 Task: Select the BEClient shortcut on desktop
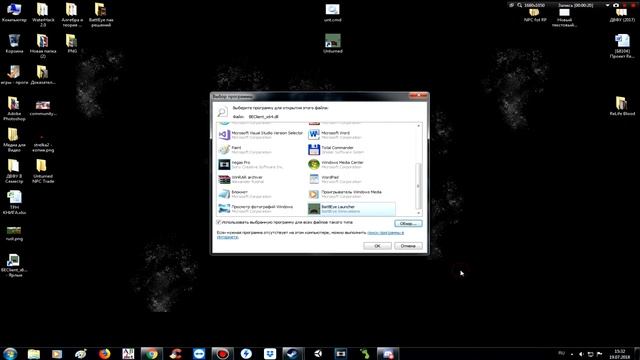coord(14,265)
